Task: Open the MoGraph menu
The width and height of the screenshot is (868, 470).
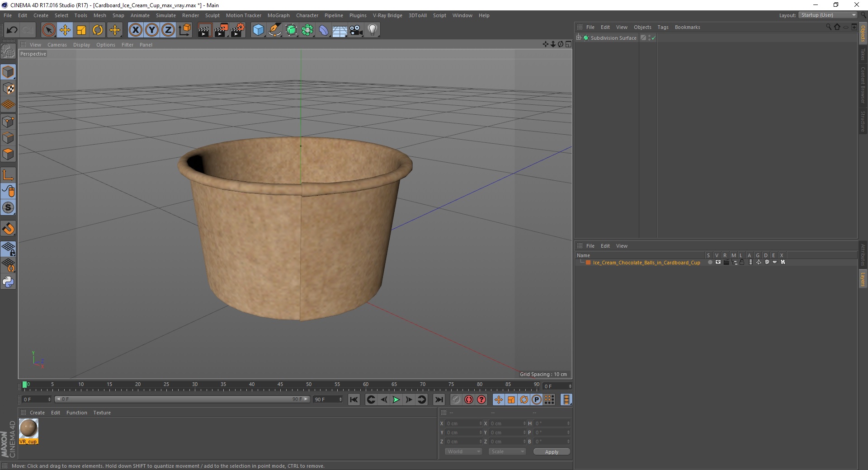Action: pos(278,15)
